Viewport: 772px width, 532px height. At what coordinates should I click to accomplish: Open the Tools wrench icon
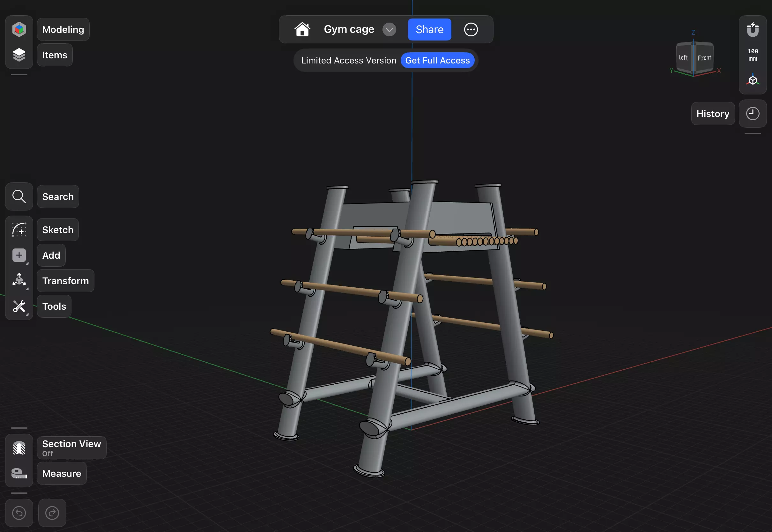click(x=19, y=306)
